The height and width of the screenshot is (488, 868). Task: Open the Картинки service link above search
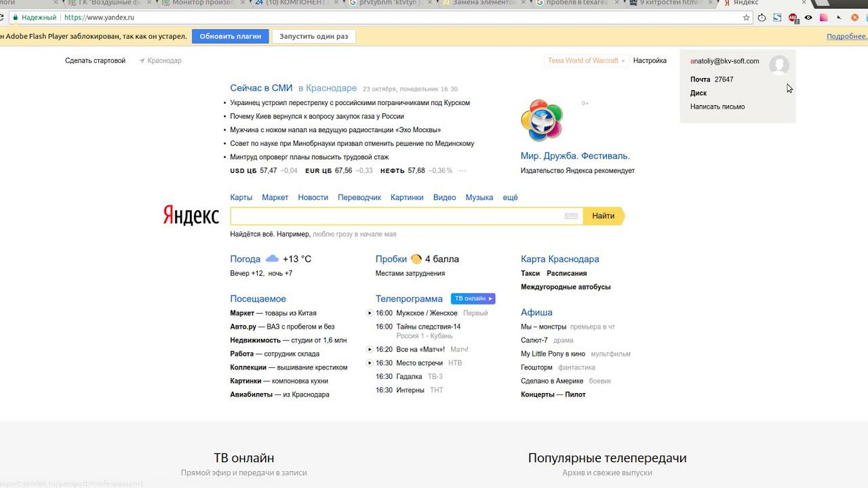click(x=407, y=198)
